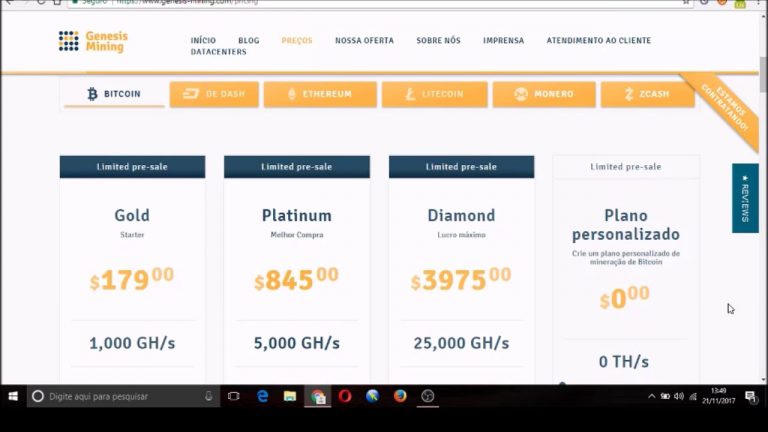
Task: Select the Platinum plan title
Action: click(297, 216)
